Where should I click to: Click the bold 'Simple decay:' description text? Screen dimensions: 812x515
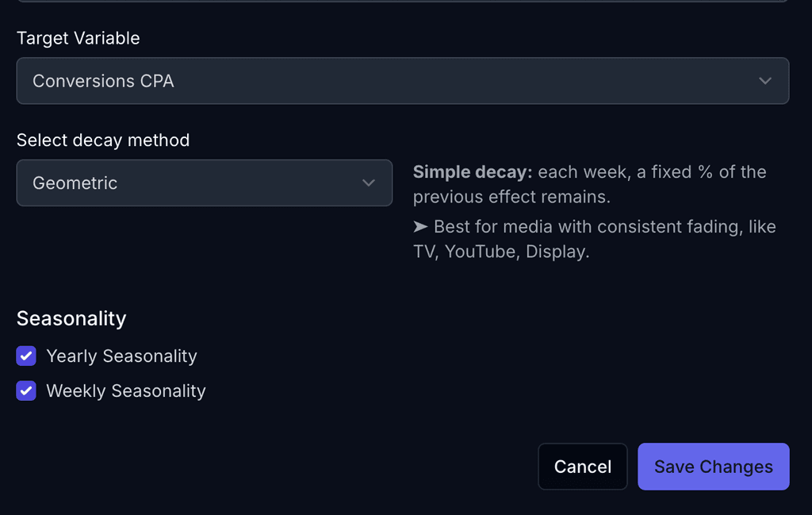coord(473,172)
